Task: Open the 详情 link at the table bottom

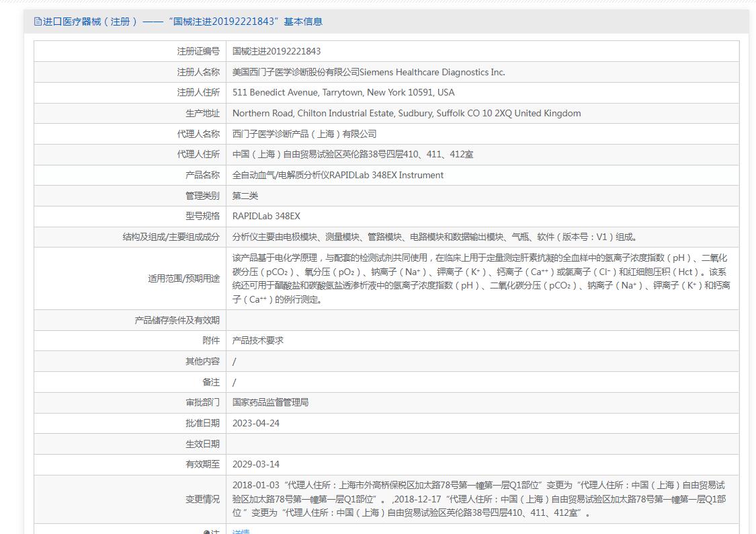Action: pos(241,531)
